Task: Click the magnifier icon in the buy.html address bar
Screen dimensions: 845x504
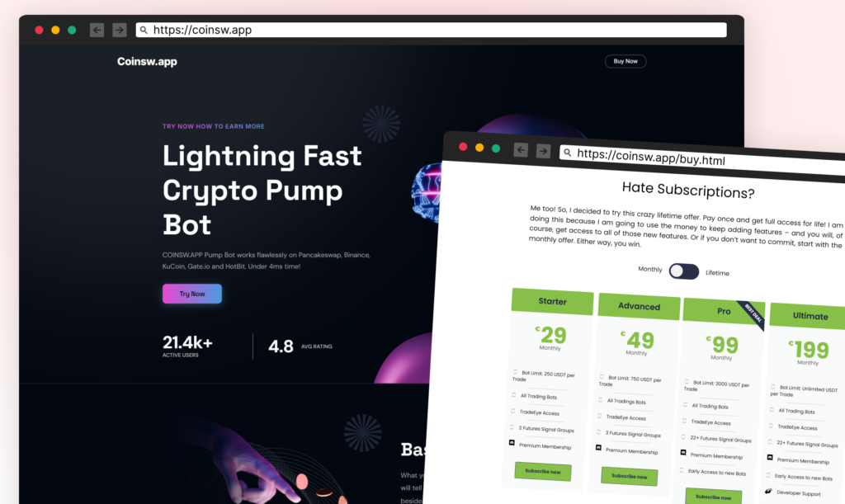Action: coord(566,153)
